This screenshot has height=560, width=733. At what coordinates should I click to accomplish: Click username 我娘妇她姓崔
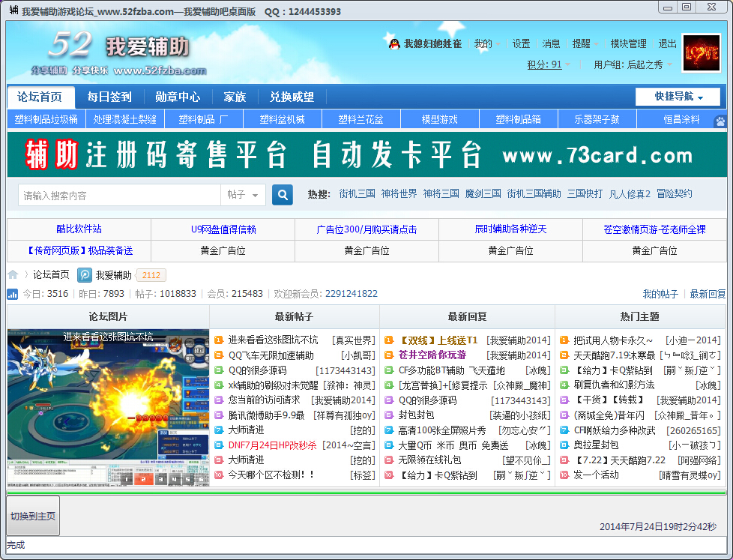point(432,44)
